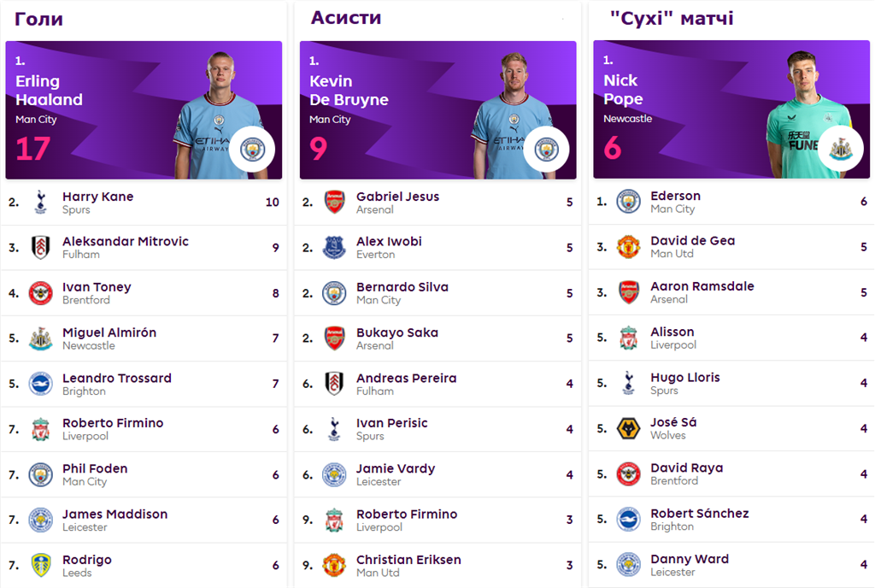Click the Everton crest beside Alex Iwobi
Image resolution: width=875 pixels, height=588 pixels.
pyautogui.click(x=334, y=248)
